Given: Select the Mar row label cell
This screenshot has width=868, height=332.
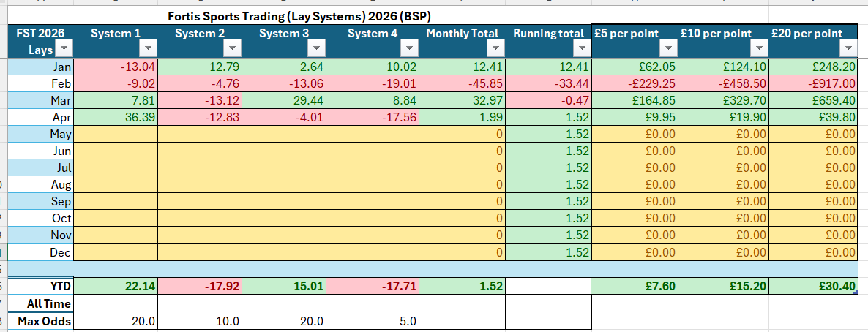Looking at the screenshot, I should click(41, 102).
